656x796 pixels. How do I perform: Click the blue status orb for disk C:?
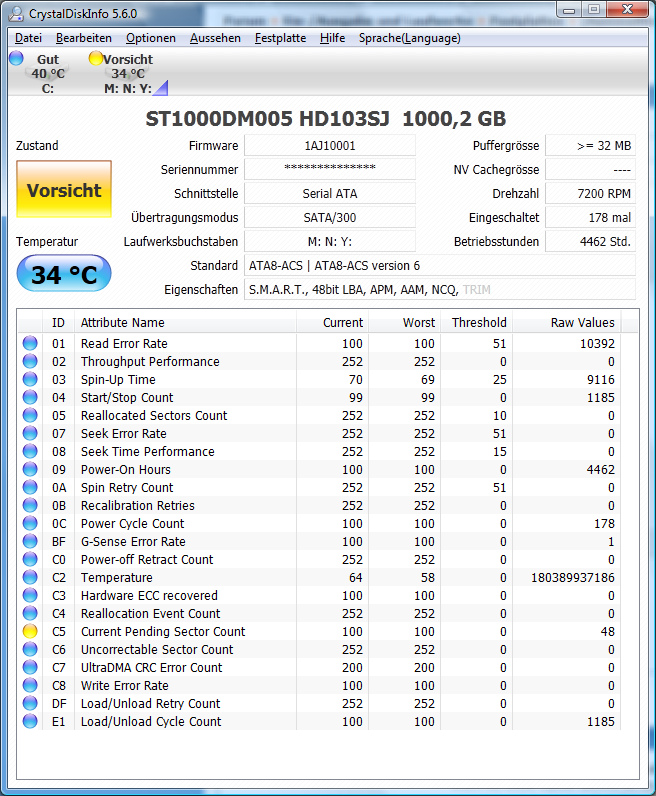16,58
